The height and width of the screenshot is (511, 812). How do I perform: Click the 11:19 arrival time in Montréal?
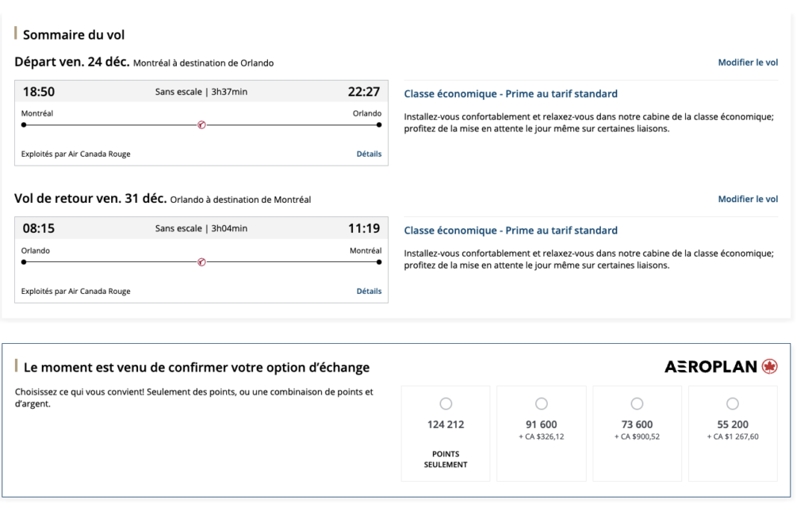coord(364,229)
